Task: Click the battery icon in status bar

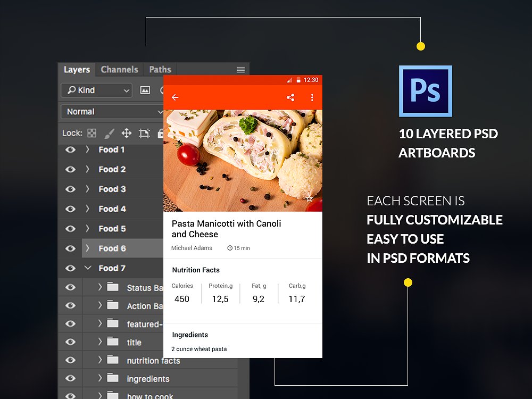Action: click(298, 80)
